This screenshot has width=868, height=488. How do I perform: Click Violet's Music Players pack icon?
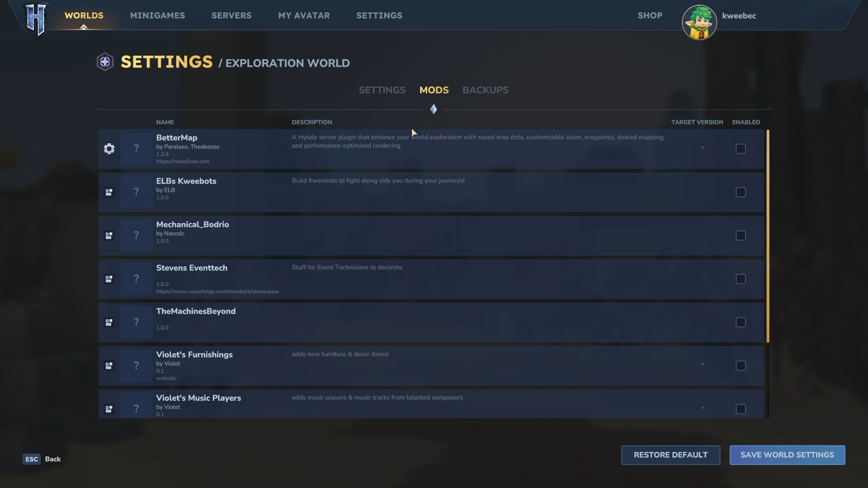109,409
